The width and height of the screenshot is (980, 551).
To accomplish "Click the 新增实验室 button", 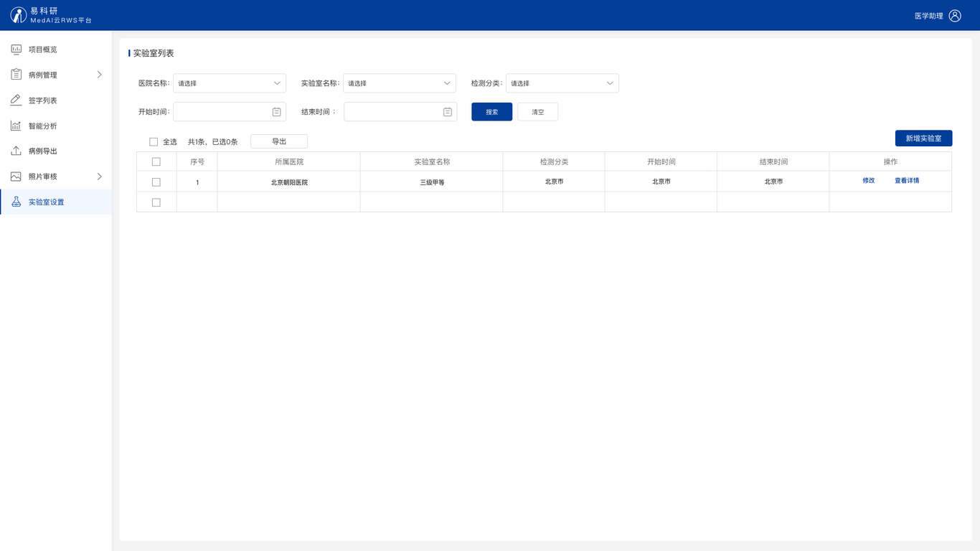I will click(x=923, y=138).
